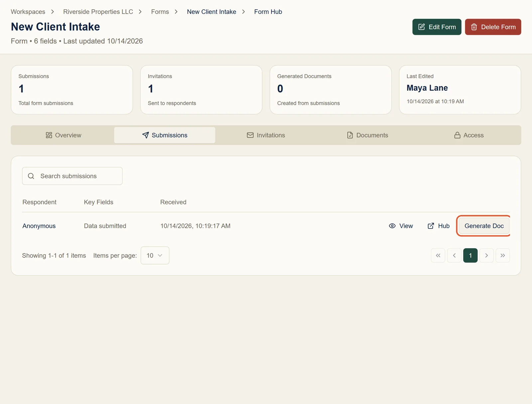
Task: Click the received timestamp 10/14/2026, 10:19:17 AM
Action: click(195, 226)
